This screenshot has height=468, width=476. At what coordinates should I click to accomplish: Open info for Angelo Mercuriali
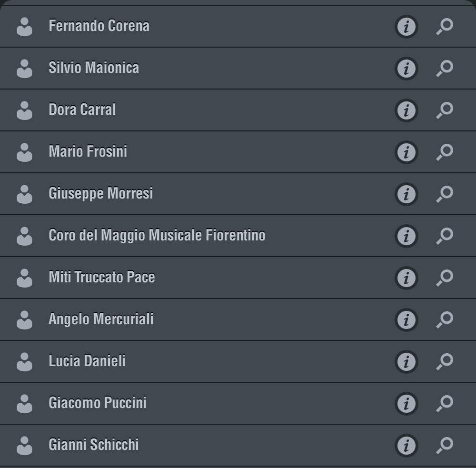(x=406, y=320)
